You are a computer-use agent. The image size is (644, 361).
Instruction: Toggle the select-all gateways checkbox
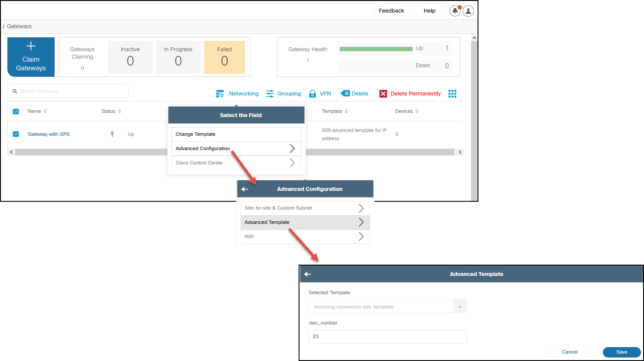tap(16, 112)
